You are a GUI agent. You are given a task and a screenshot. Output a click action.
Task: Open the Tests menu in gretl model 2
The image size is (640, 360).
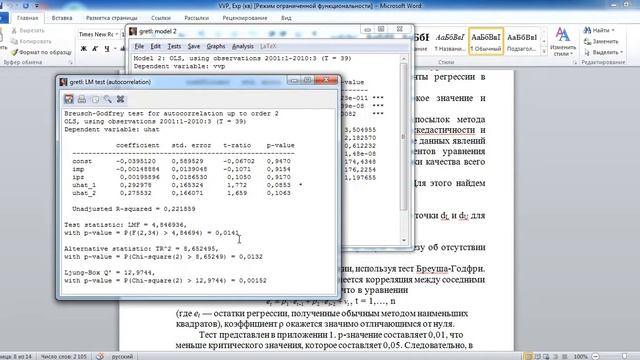coord(174,46)
